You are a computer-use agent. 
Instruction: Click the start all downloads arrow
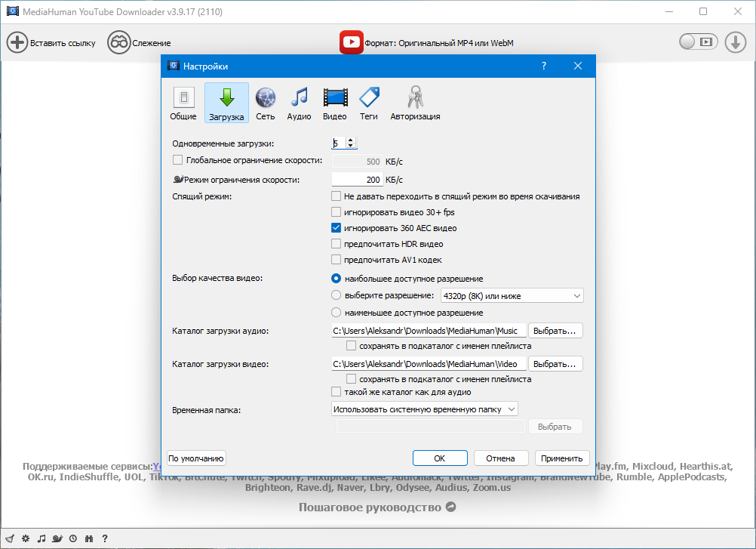coord(736,42)
